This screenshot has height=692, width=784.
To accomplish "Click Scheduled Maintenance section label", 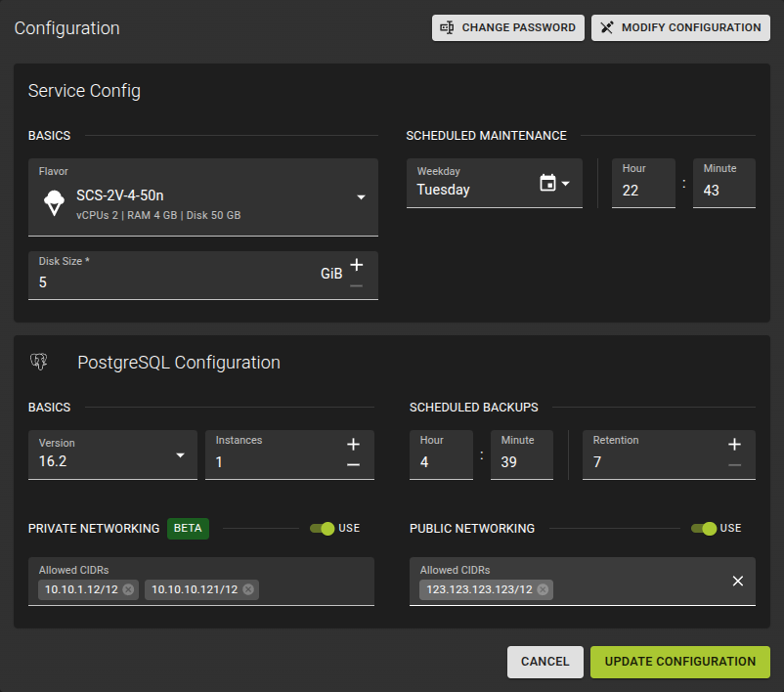I will coord(487,136).
